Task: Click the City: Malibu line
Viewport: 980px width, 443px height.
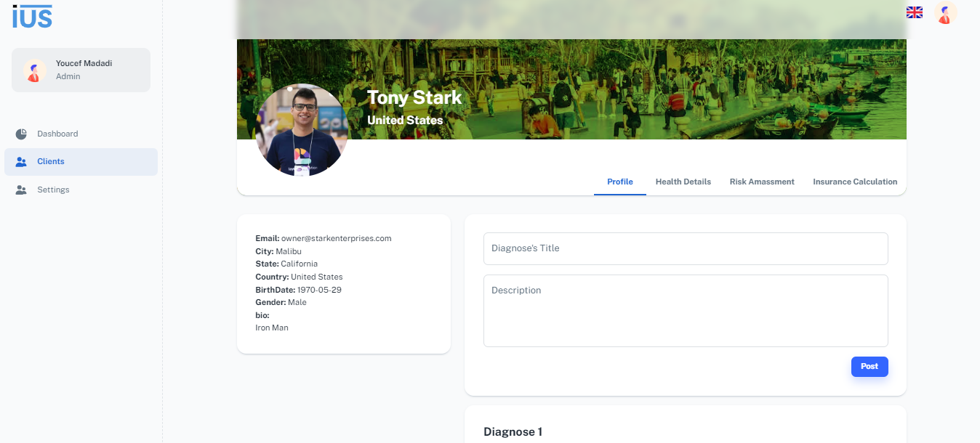Action: [x=278, y=251]
